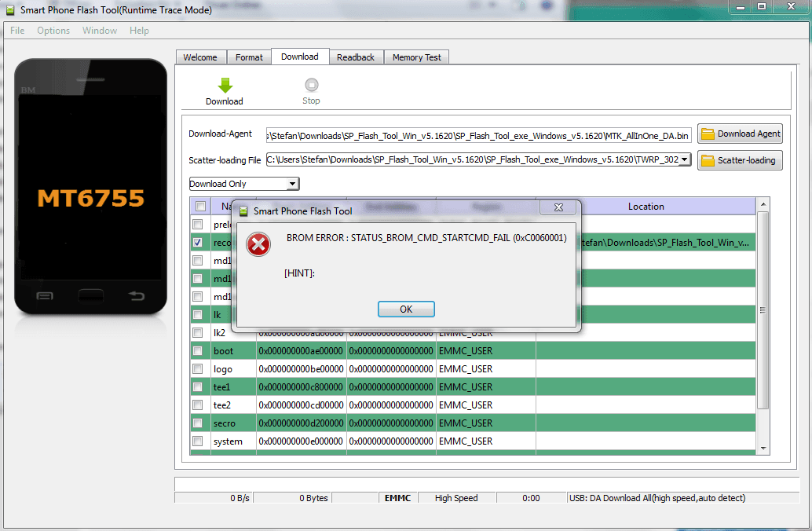Image resolution: width=812 pixels, height=531 pixels.
Task: Toggle the boot row checkbox
Action: coord(197,350)
